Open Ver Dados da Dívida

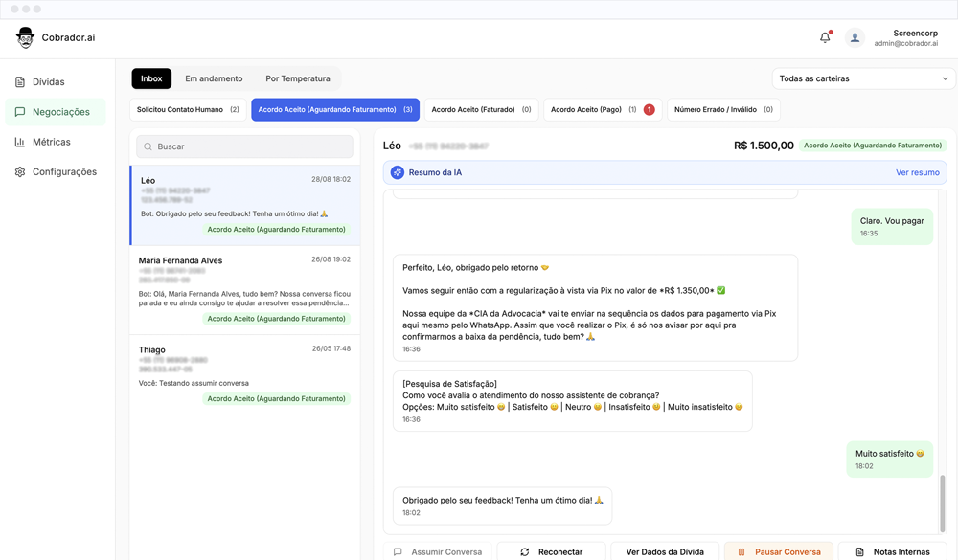[665, 551]
